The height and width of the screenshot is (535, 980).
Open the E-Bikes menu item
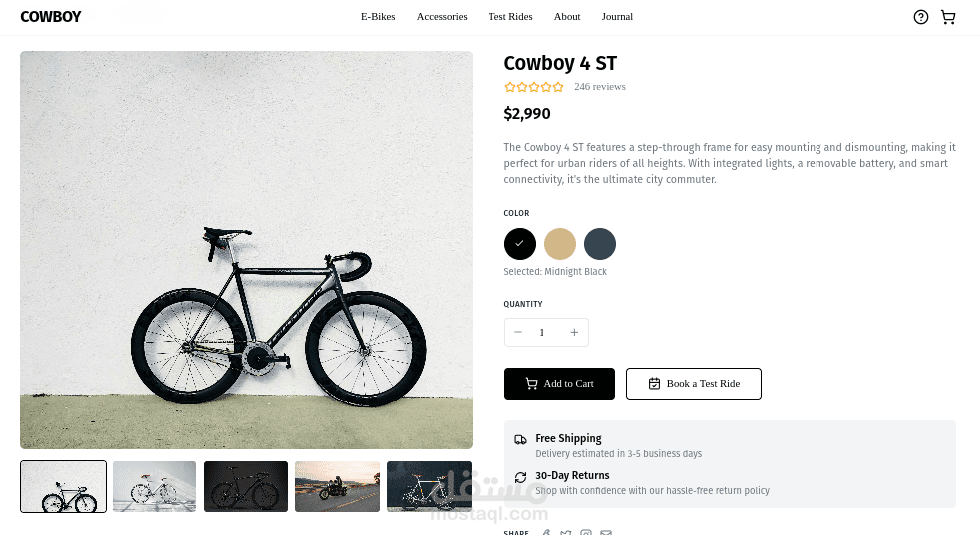click(x=378, y=17)
